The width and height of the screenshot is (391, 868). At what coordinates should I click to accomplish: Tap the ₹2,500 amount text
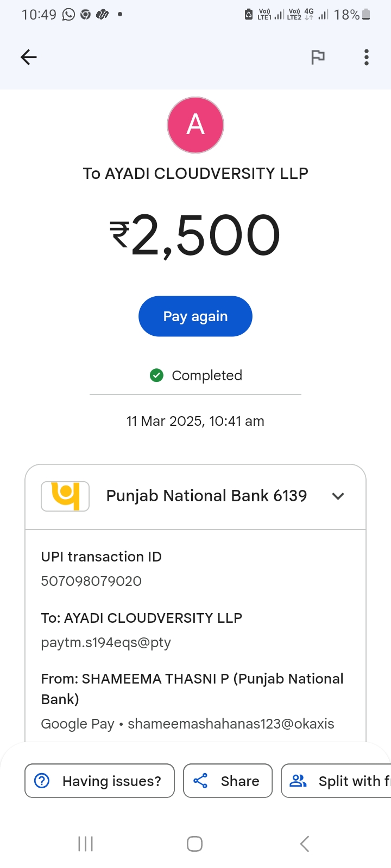click(195, 235)
